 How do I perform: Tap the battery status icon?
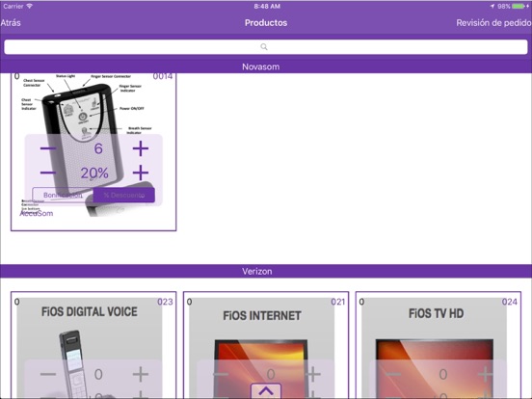click(519, 6)
